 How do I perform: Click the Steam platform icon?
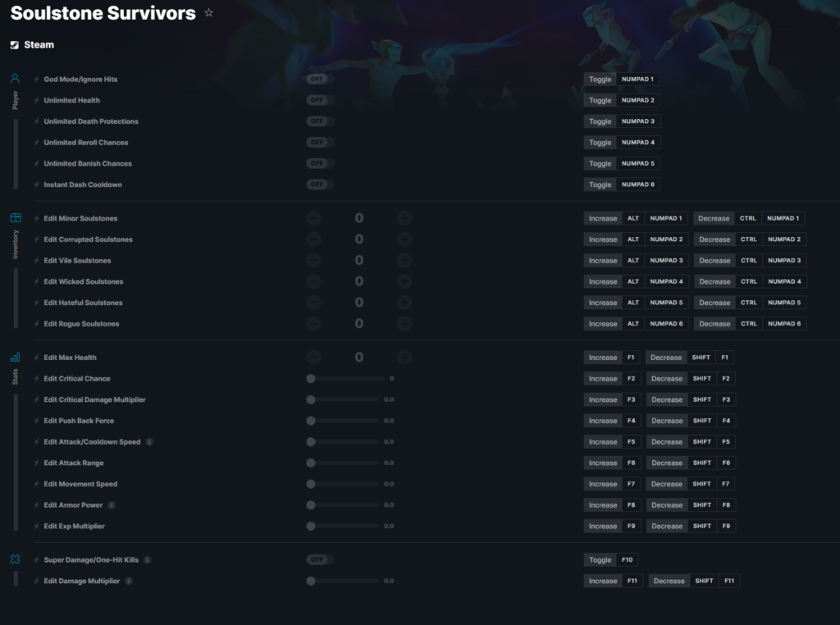(x=15, y=45)
